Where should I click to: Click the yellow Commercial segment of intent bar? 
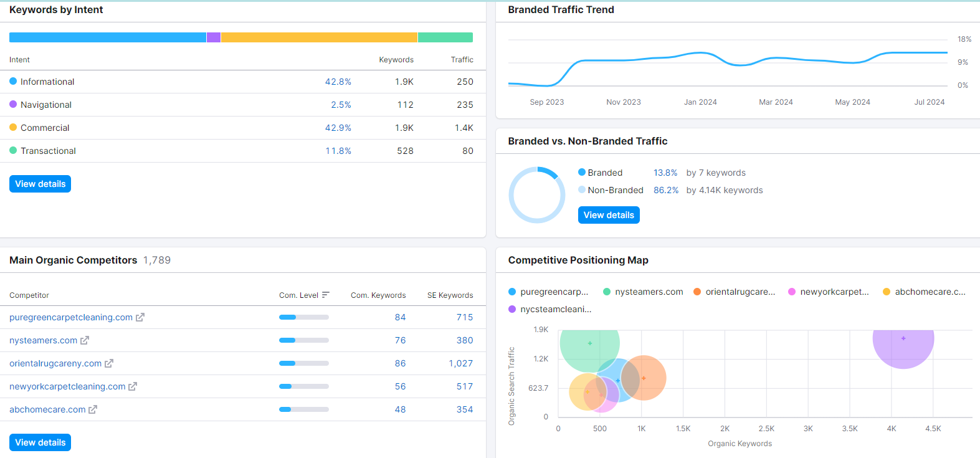319,37
